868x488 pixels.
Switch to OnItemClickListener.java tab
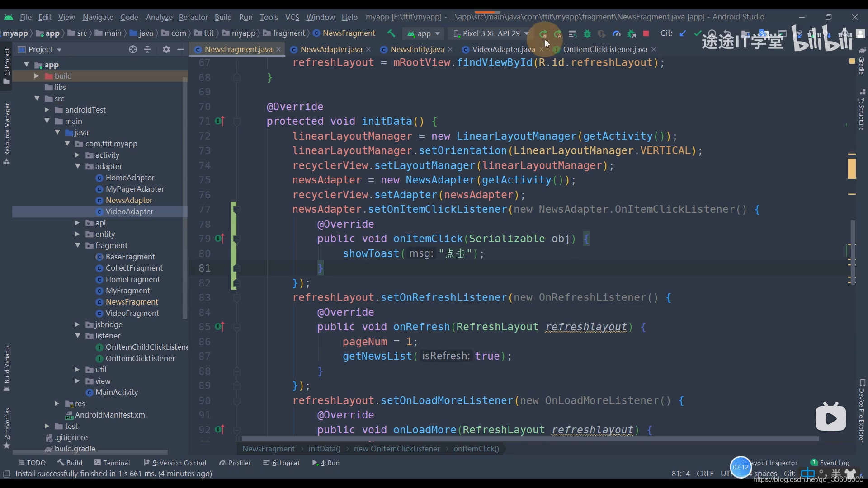tap(605, 49)
